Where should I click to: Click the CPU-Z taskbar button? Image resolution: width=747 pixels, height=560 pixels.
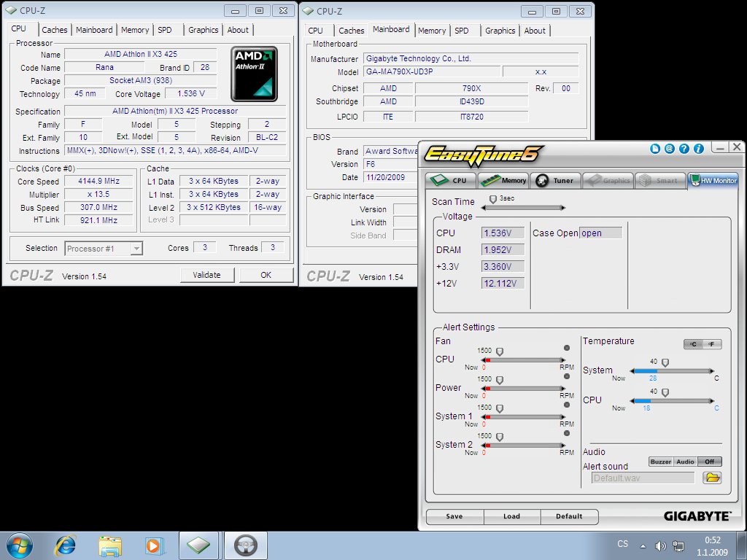(198, 545)
